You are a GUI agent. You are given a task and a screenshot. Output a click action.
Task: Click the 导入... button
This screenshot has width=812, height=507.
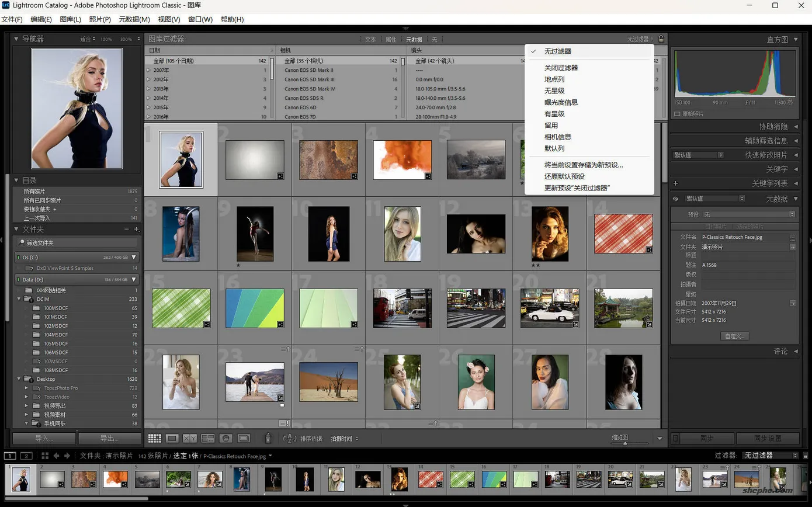click(x=44, y=438)
